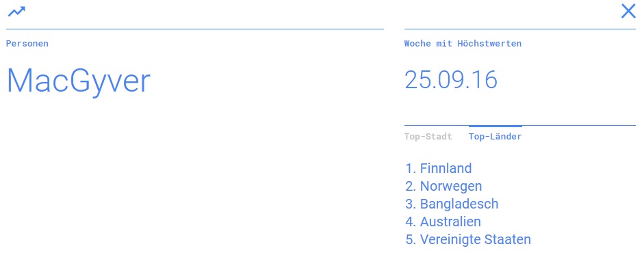Close the MacGyver detail panel

click(x=628, y=12)
